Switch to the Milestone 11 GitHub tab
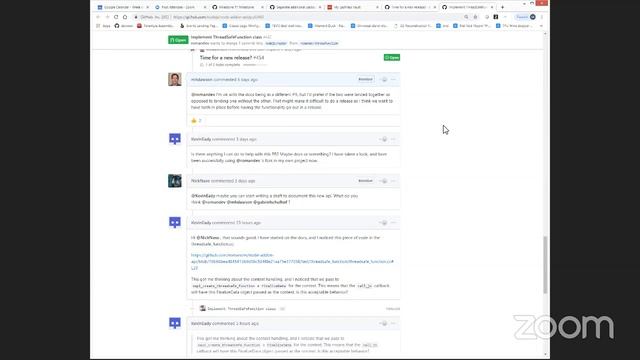Image resolution: width=640 pixels, height=360 pixels. (x=237, y=7)
